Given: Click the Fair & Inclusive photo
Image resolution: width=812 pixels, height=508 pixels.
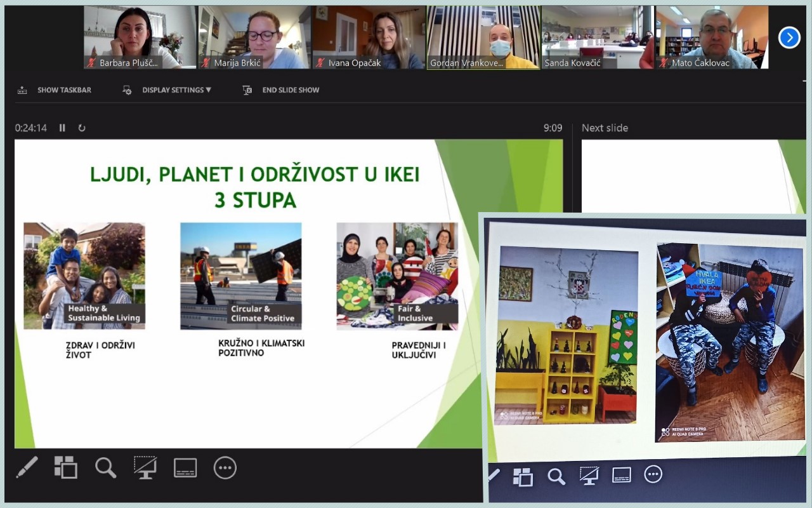Looking at the screenshot, I should tap(397, 276).
